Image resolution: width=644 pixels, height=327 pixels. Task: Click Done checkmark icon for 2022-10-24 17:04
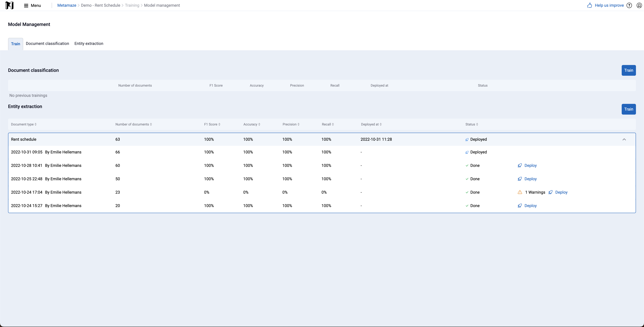467,192
